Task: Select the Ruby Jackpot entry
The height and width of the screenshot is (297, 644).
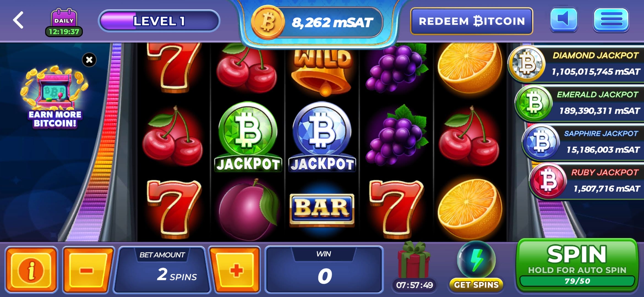Action: 586,181
